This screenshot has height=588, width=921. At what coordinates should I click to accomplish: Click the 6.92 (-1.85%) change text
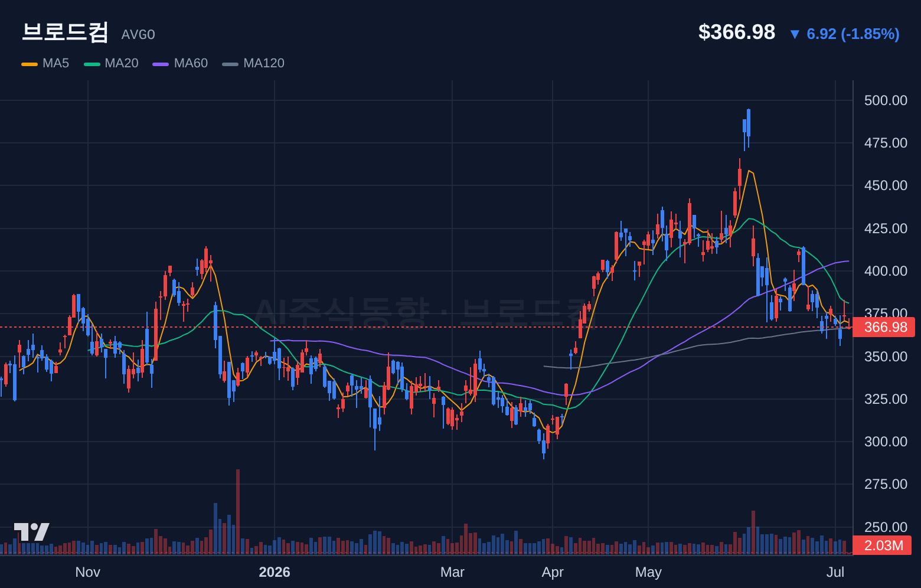(x=853, y=34)
